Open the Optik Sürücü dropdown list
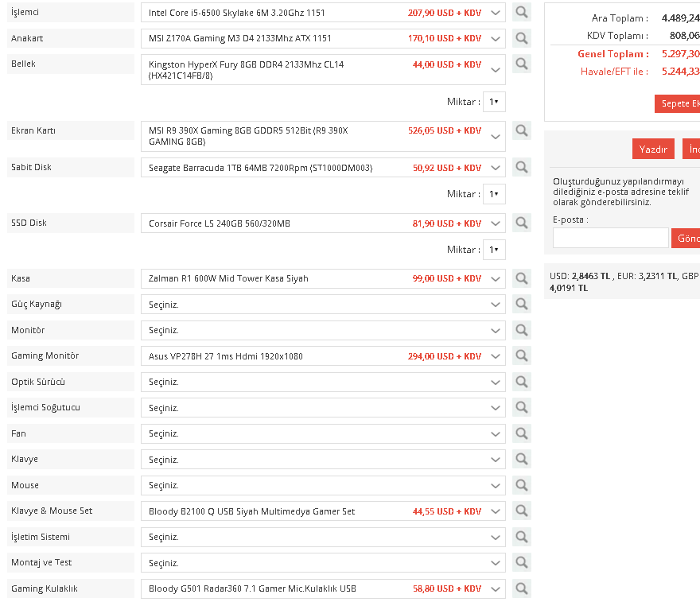 pos(323,382)
